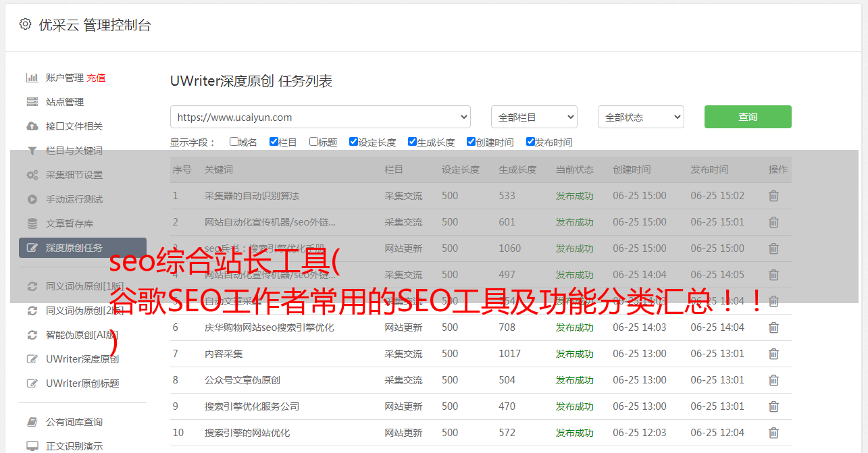Click the 站点管理 server icon
Viewport: 868px width, 453px height.
(x=32, y=102)
